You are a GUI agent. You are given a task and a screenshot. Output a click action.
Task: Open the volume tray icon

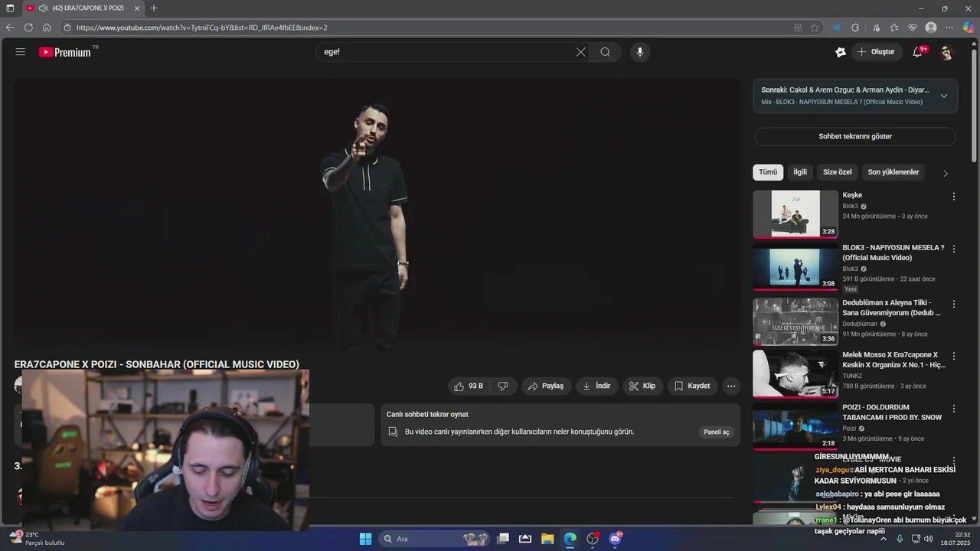coord(928,539)
